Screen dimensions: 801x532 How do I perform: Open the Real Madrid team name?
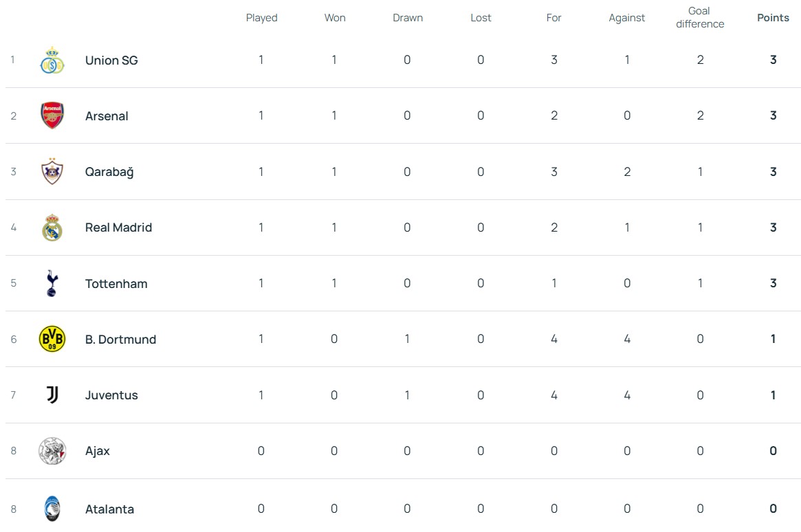tap(118, 228)
